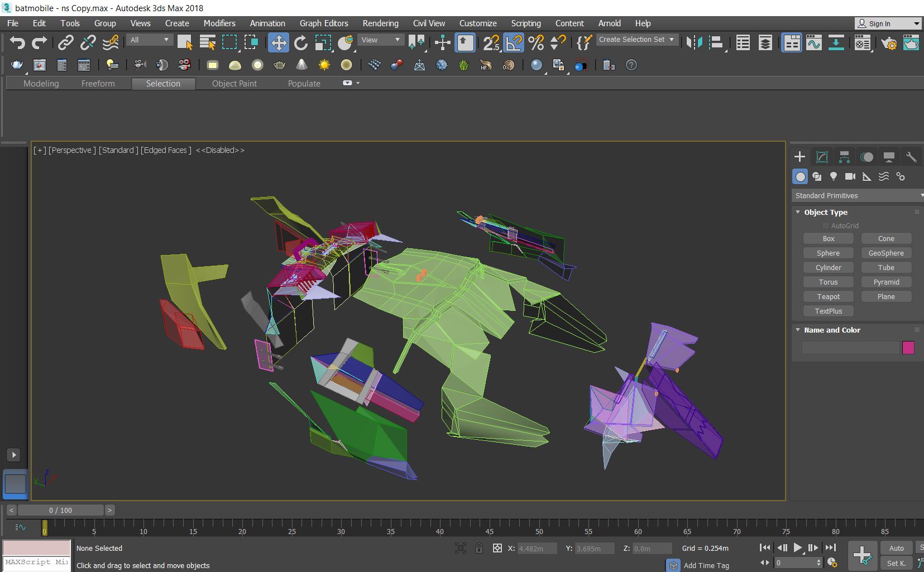Select the Bind to Space Warp tool
The image size is (924, 572).
pos(111,42)
